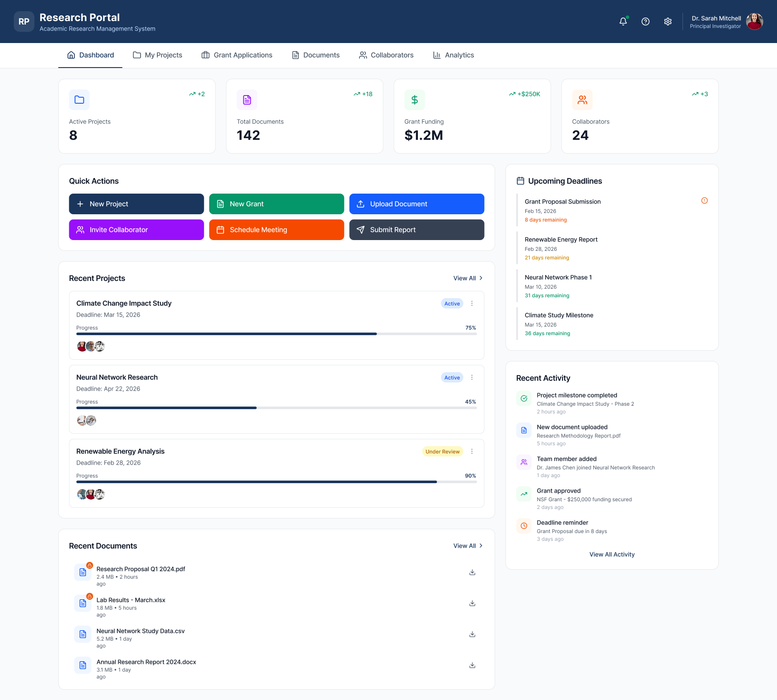View all Recent Projects
The image size is (777, 700).
pyautogui.click(x=467, y=278)
